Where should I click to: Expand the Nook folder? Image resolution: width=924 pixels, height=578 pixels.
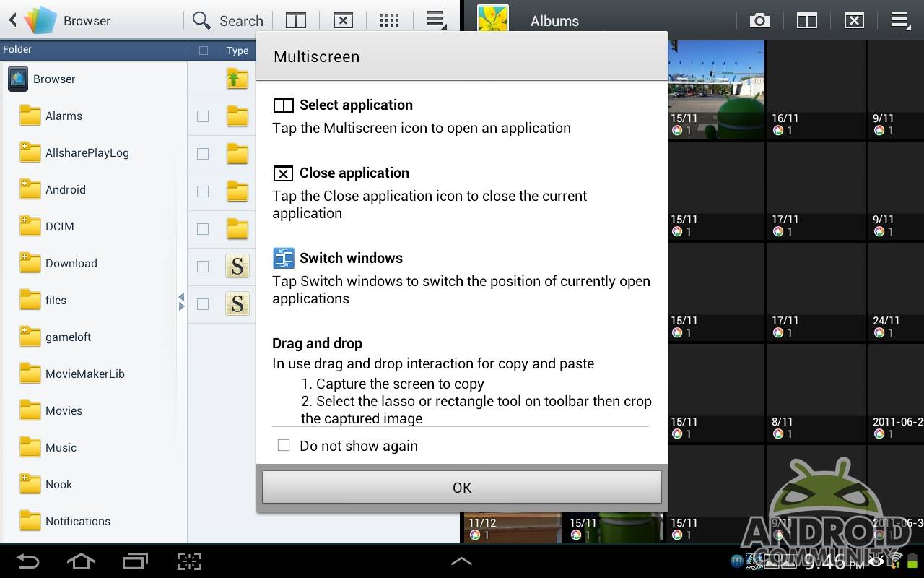[46, 484]
